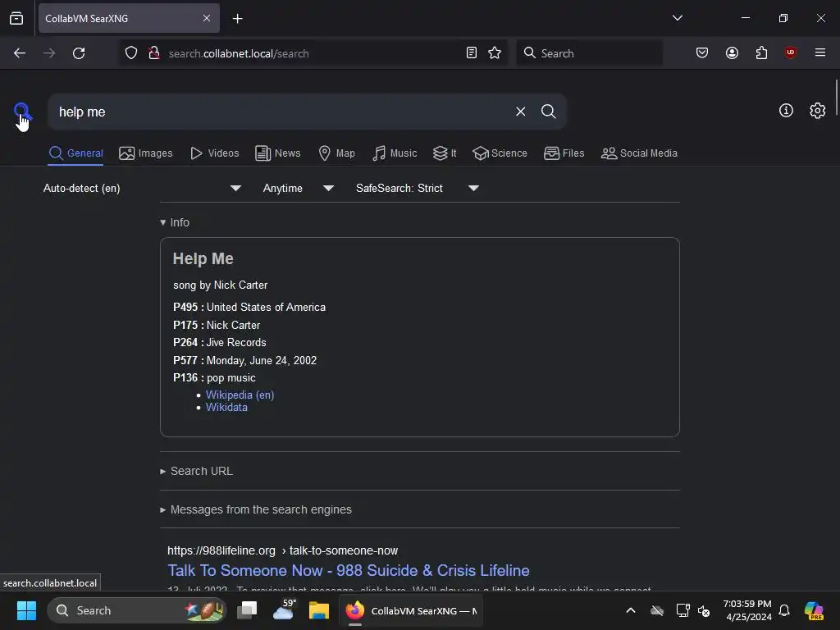Click the Firefox toolbar Search box

tap(589, 53)
